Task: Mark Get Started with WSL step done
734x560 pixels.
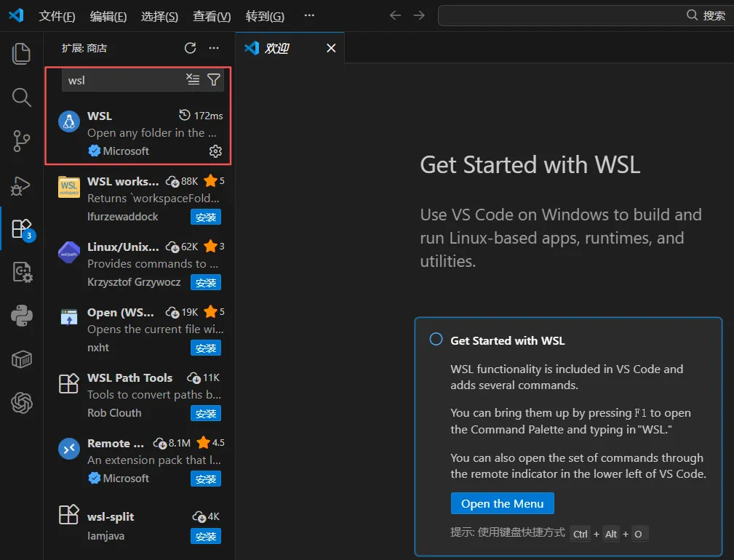Action: pos(436,339)
